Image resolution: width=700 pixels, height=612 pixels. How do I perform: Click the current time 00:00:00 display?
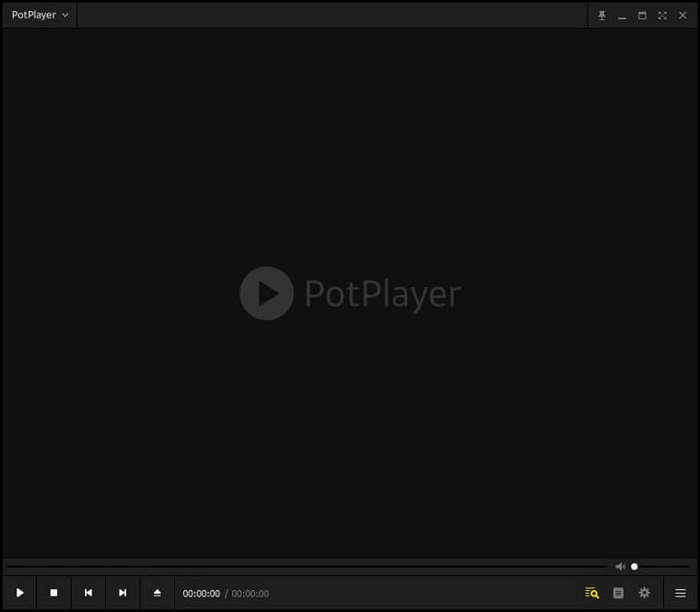(202, 594)
